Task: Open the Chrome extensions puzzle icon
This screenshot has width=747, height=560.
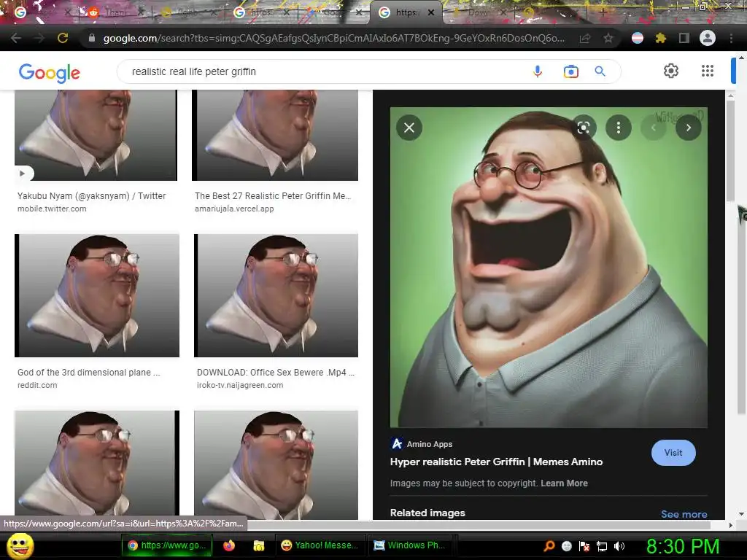Action: tap(660, 38)
